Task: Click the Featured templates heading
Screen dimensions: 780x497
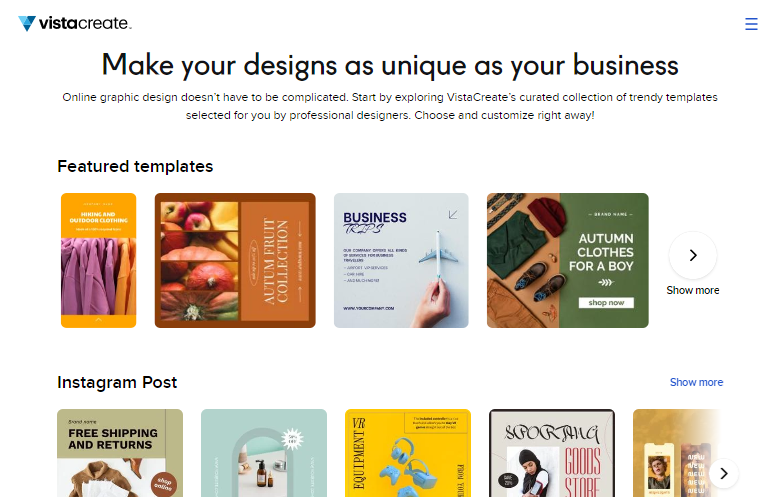Action: pyautogui.click(x=135, y=166)
